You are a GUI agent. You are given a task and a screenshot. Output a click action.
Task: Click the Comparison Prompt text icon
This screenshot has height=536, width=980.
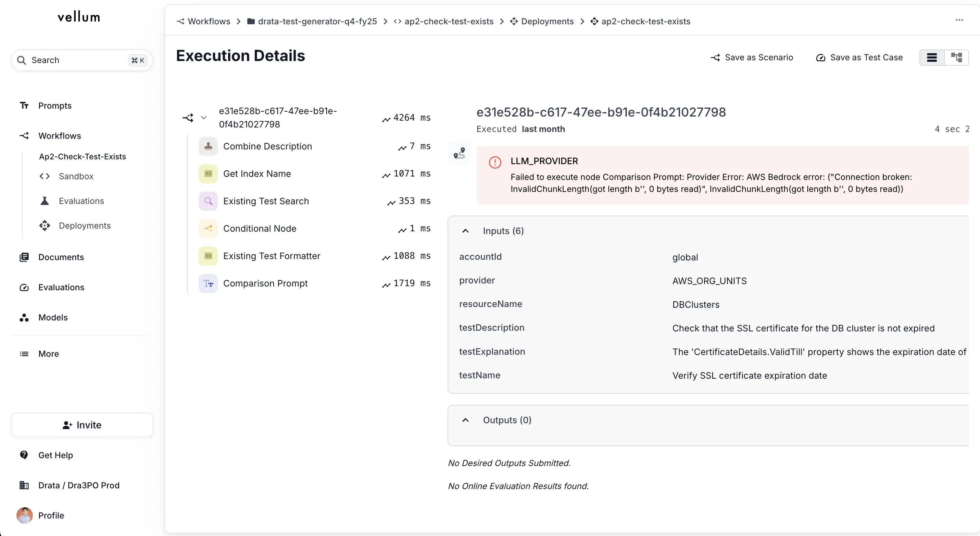coord(208,283)
